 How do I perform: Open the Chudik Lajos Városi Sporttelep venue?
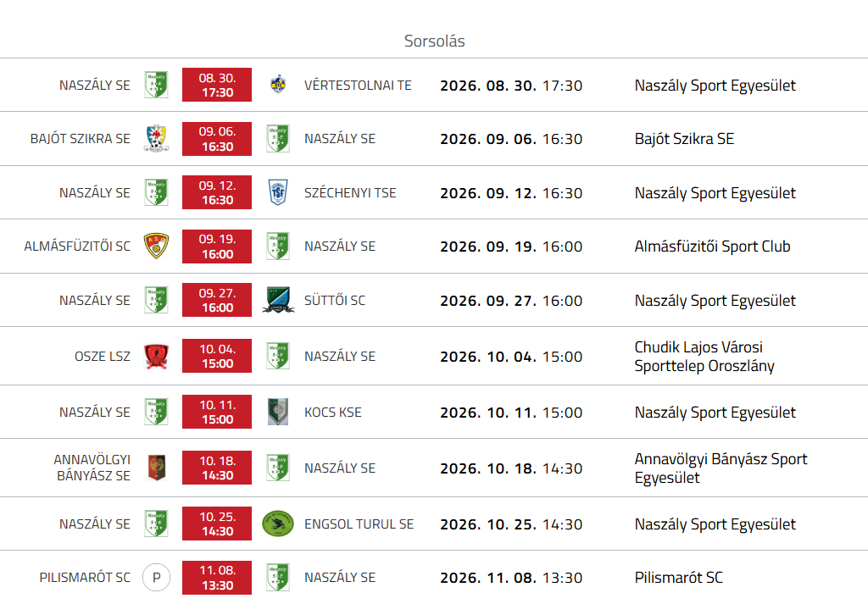click(704, 356)
